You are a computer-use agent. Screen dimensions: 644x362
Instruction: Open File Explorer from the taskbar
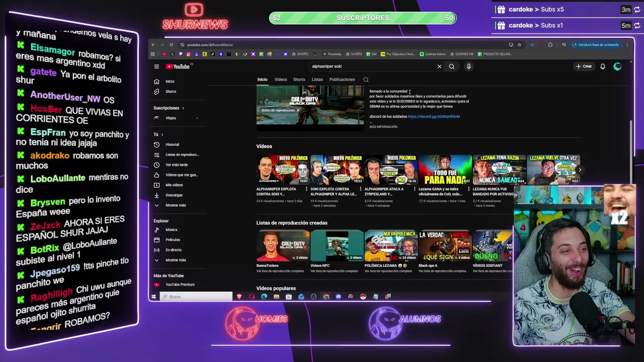(x=276, y=297)
